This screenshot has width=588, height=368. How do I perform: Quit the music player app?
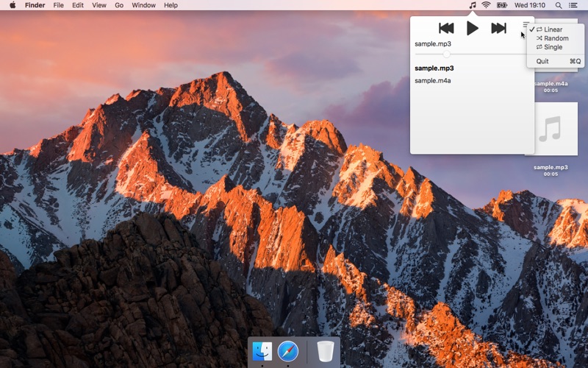point(556,61)
